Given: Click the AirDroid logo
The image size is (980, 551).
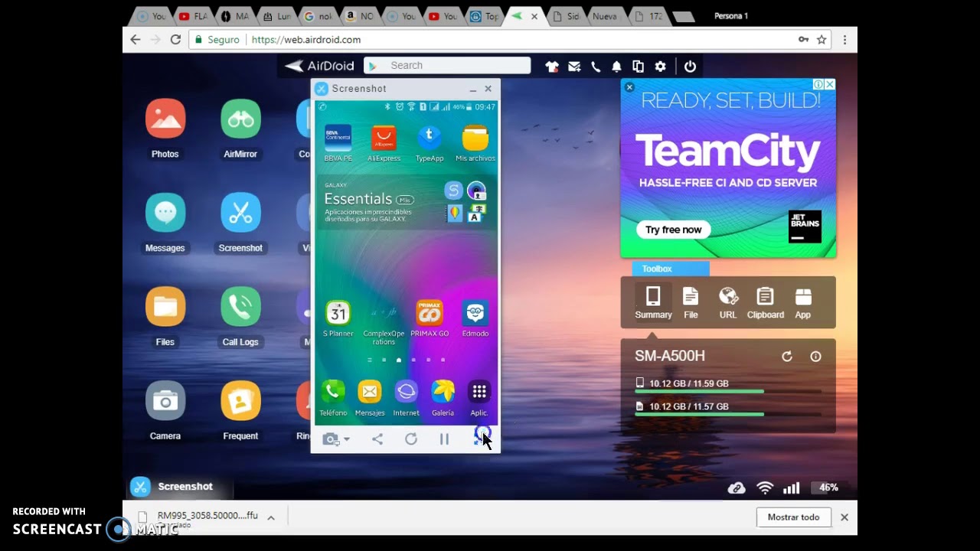Looking at the screenshot, I should click(319, 66).
